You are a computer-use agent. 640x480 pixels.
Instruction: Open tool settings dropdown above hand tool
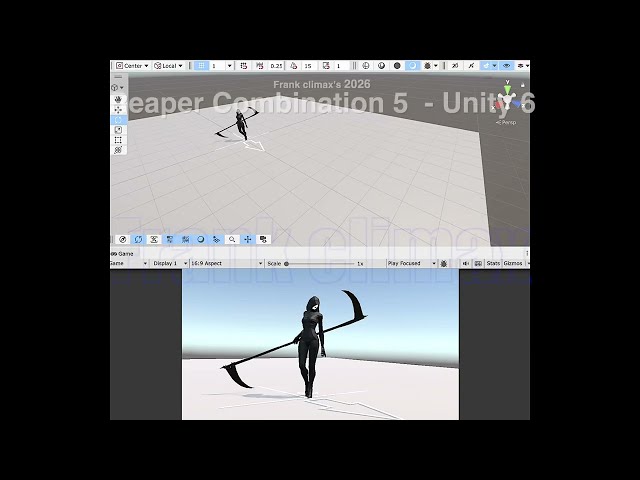pyautogui.click(x=117, y=88)
